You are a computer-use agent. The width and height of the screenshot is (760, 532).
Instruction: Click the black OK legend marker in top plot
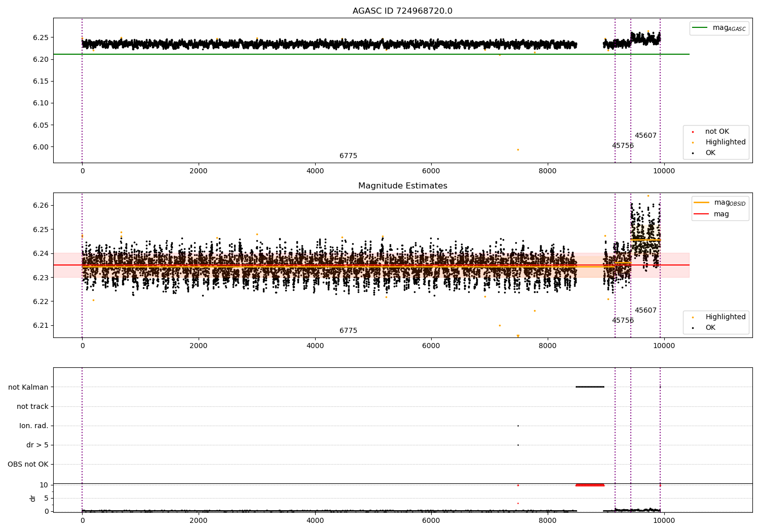pyautogui.click(x=693, y=153)
